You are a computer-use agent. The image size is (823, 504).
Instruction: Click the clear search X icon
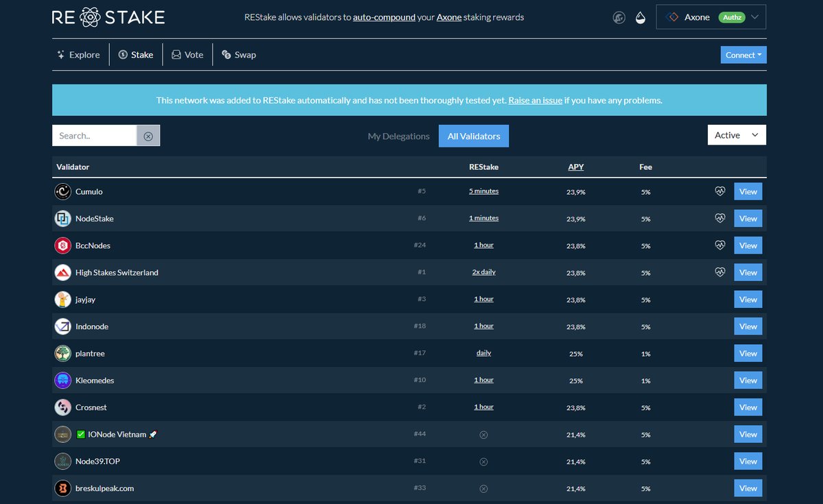point(148,136)
